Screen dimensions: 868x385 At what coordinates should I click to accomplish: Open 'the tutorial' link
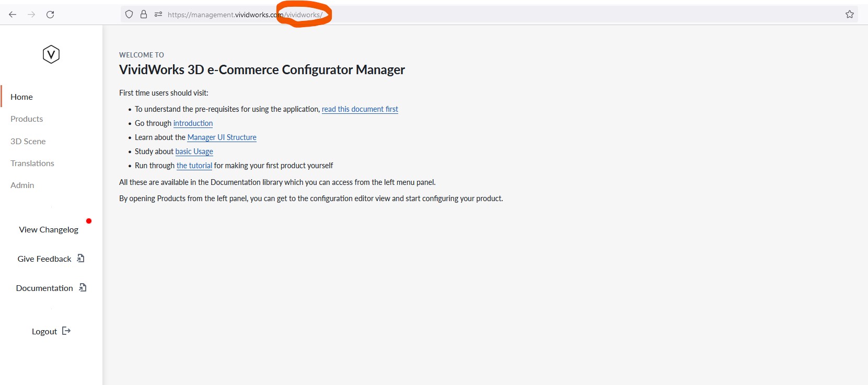click(x=194, y=166)
